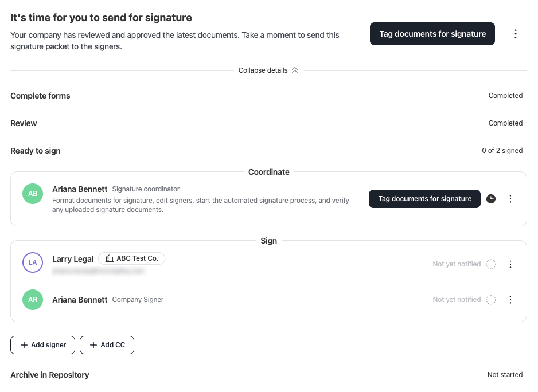
Task: Click the green AB avatar
Action: pyautogui.click(x=33, y=194)
